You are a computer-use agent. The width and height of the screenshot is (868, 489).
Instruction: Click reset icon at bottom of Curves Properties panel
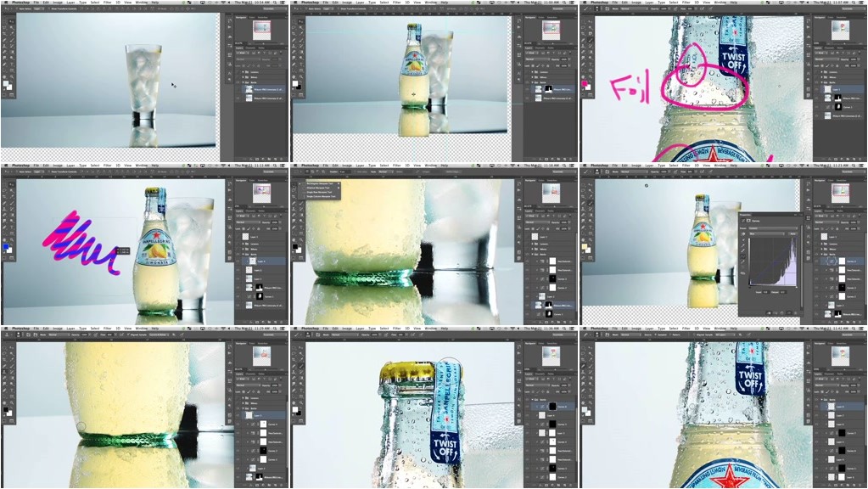click(781, 313)
